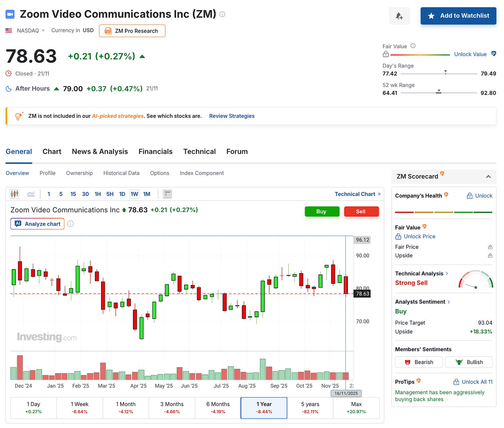This screenshot has height=428, width=504.
Task: Open the Technical Chart link
Action: [x=358, y=194]
